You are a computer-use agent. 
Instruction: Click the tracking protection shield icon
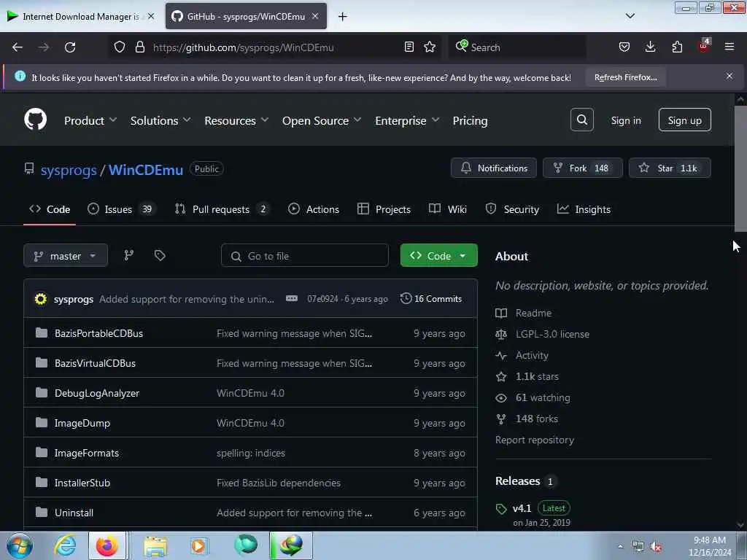[x=120, y=47]
